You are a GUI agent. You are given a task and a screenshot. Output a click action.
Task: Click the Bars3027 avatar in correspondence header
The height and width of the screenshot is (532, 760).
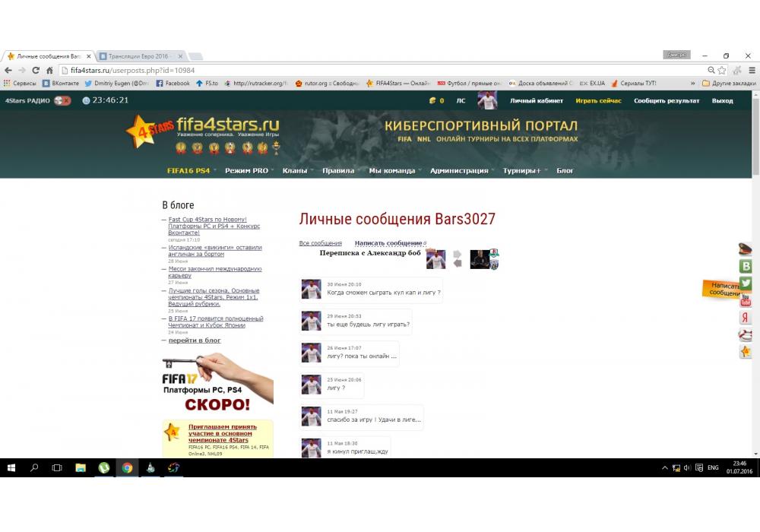pyautogui.click(x=435, y=258)
